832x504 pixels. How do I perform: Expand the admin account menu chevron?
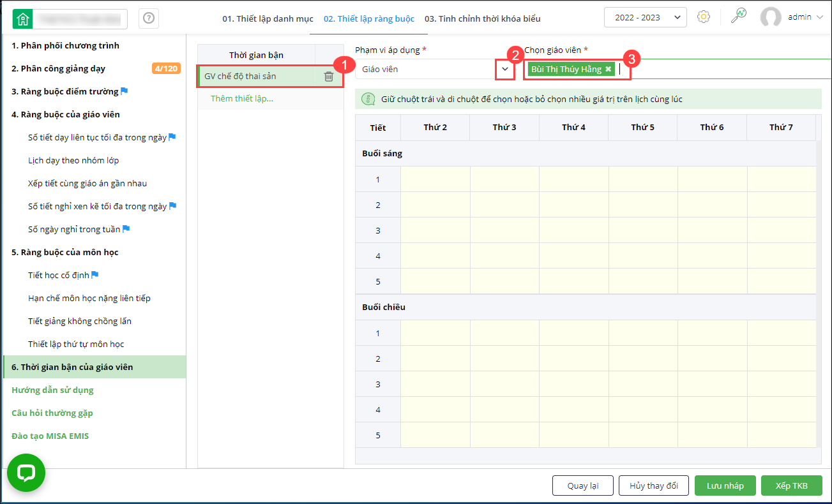tap(820, 17)
